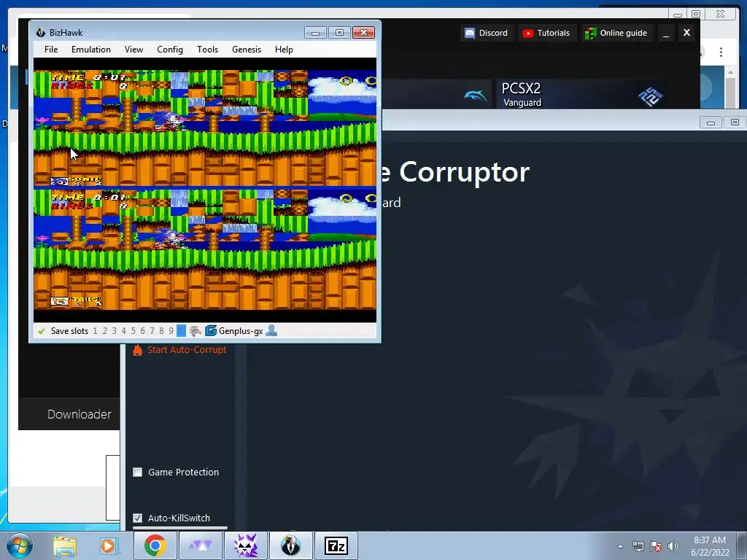Image resolution: width=747 pixels, height=560 pixels.
Task: Open 7-Zip from the taskbar
Action: [336, 545]
